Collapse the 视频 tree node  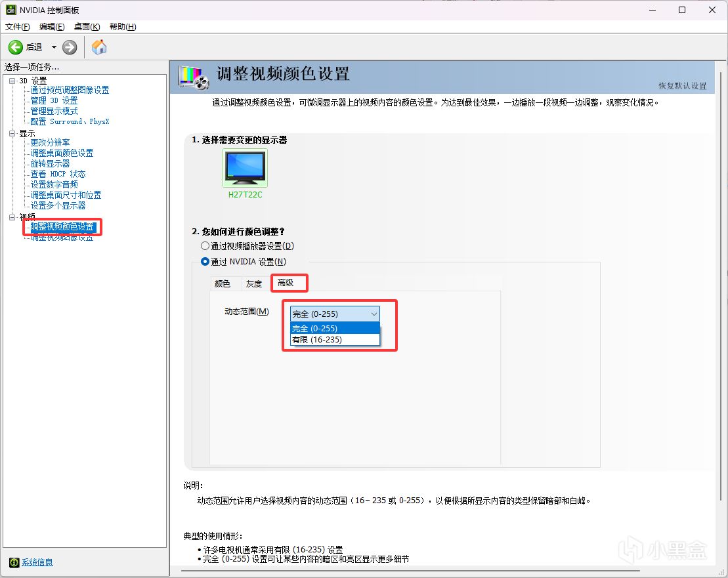tap(12, 217)
